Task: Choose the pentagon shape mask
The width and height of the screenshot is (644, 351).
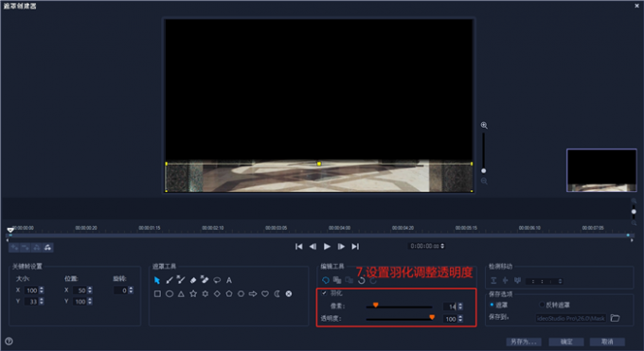Action: pyautogui.click(x=229, y=294)
